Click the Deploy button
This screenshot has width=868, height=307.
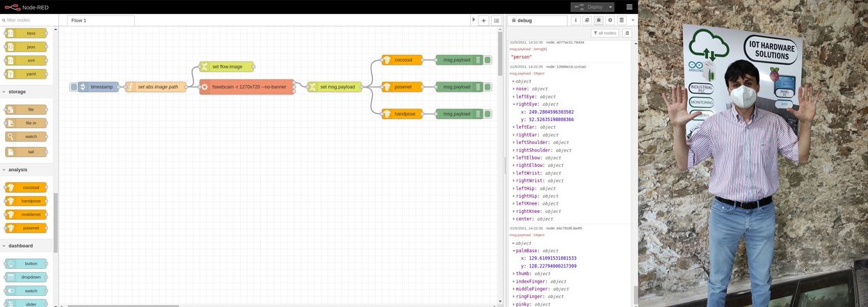[588, 6]
